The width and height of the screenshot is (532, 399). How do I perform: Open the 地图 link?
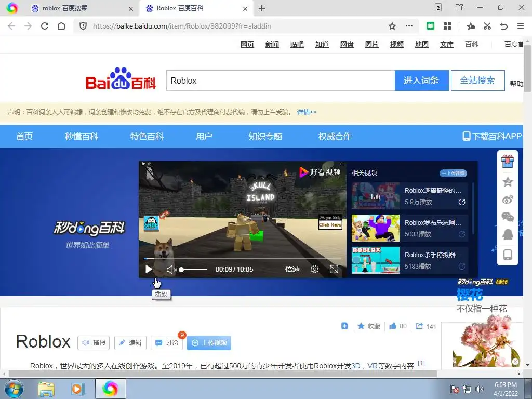pyautogui.click(x=422, y=44)
